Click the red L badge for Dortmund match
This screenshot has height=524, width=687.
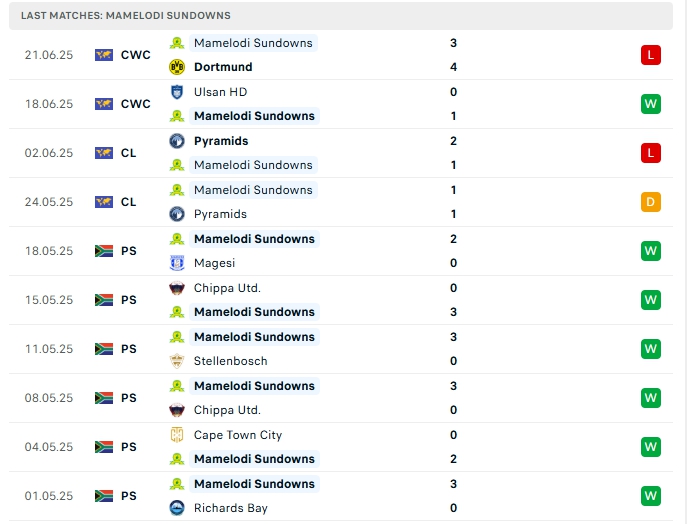[x=651, y=55]
